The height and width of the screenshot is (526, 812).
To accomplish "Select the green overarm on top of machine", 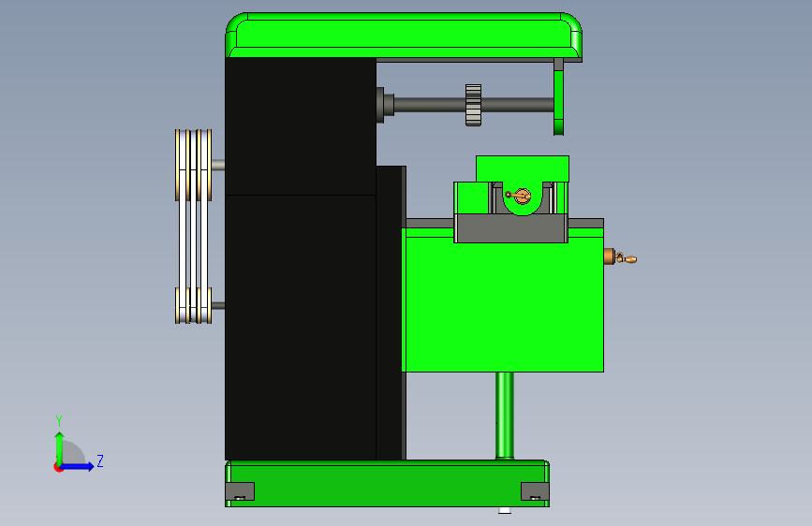I will coord(404,36).
